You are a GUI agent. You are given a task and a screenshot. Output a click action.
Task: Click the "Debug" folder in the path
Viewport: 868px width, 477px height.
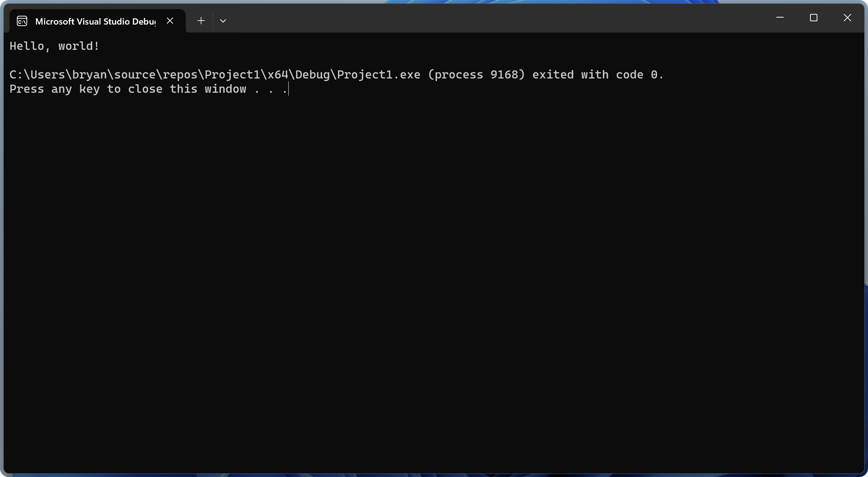coord(313,75)
